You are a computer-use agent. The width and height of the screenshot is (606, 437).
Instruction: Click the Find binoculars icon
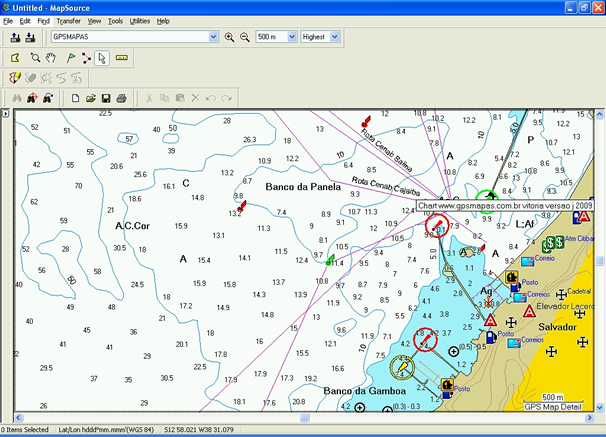point(15,98)
